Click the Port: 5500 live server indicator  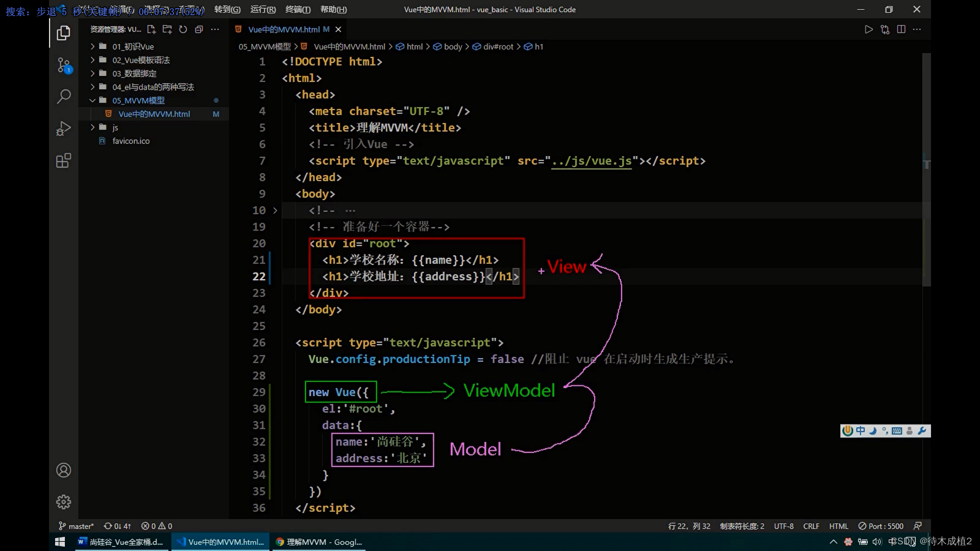pyautogui.click(x=881, y=526)
